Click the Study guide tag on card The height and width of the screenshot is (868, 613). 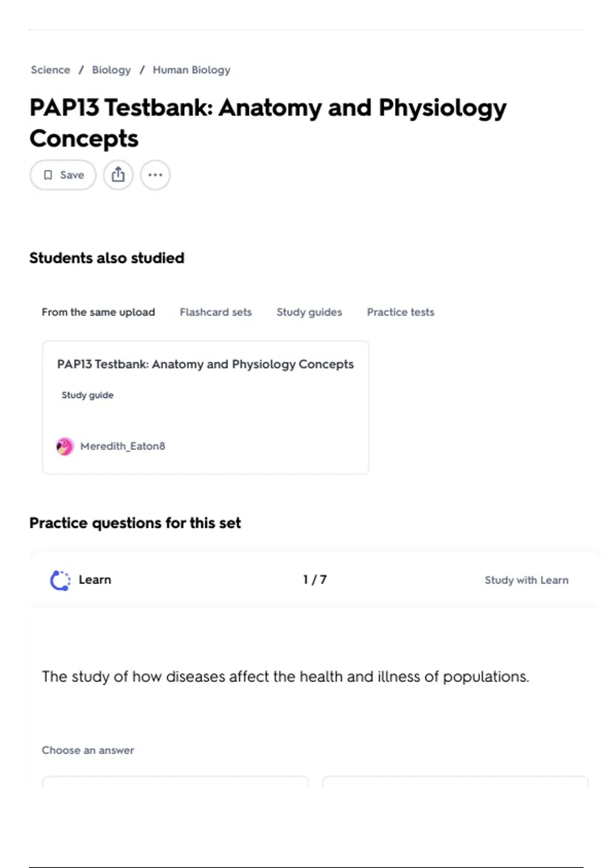point(87,395)
